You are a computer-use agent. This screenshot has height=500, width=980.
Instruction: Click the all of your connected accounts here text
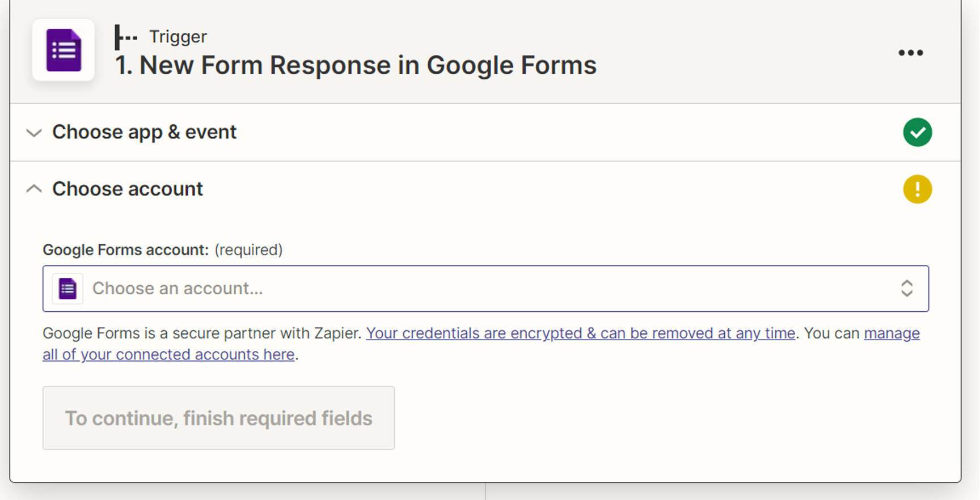(x=168, y=354)
